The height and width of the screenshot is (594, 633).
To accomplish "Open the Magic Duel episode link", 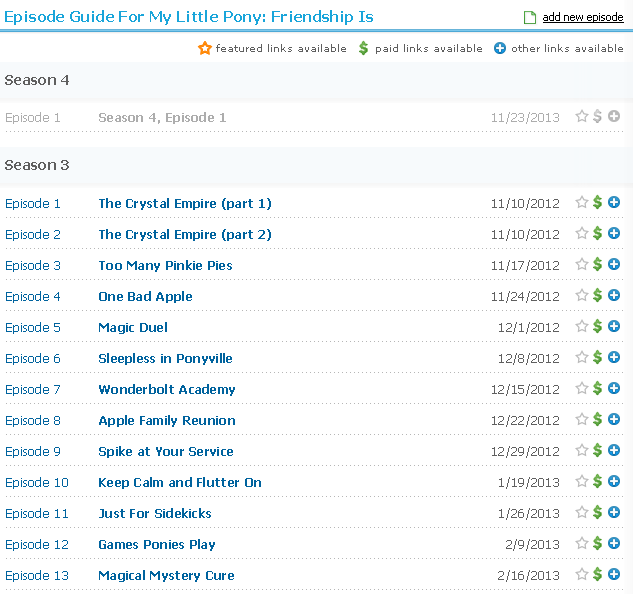I will point(133,327).
